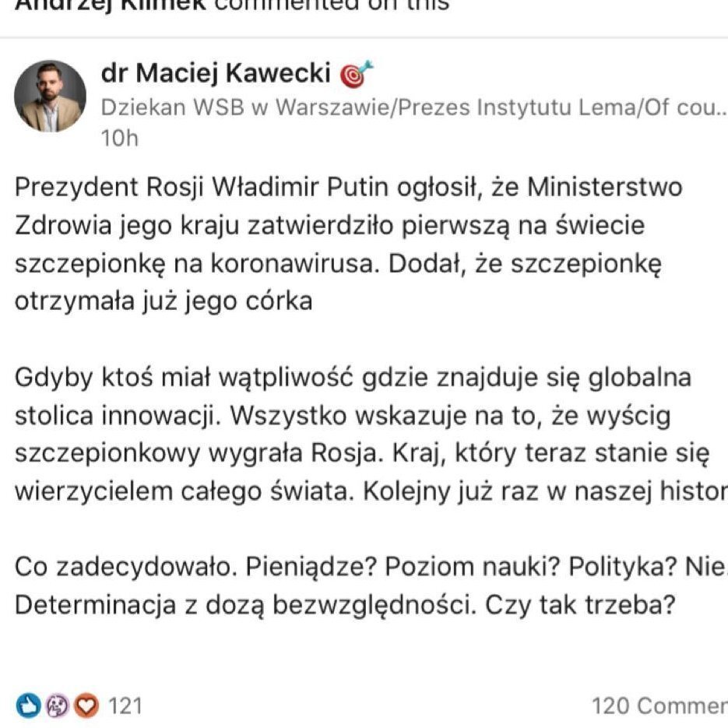Click the 10h post timestamp
This screenshot has height=728, width=728.
tap(119, 139)
